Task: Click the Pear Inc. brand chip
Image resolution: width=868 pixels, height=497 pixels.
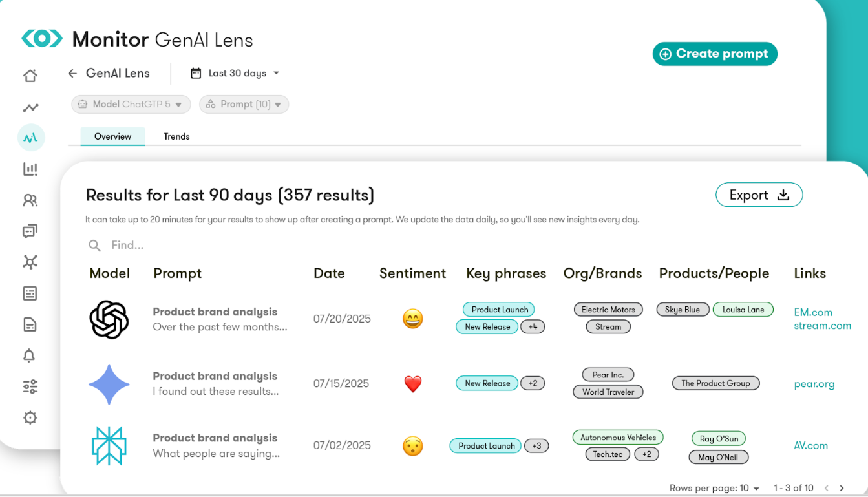Action: 608,375
